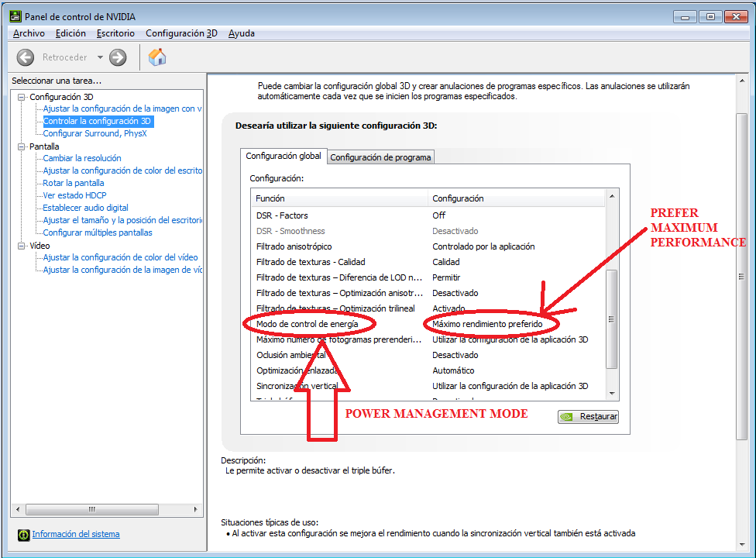The height and width of the screenshot is (558, 756).
Task: Collapse the Configuración 3D tree node
Action: (21, 97)
